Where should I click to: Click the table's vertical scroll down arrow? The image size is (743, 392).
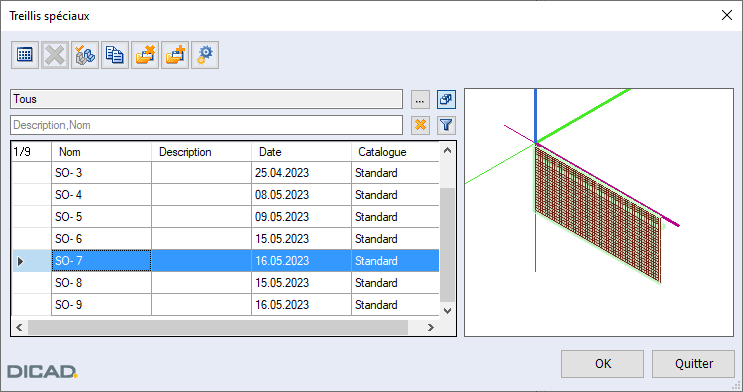pyautogui.click(x=447, y=310)
